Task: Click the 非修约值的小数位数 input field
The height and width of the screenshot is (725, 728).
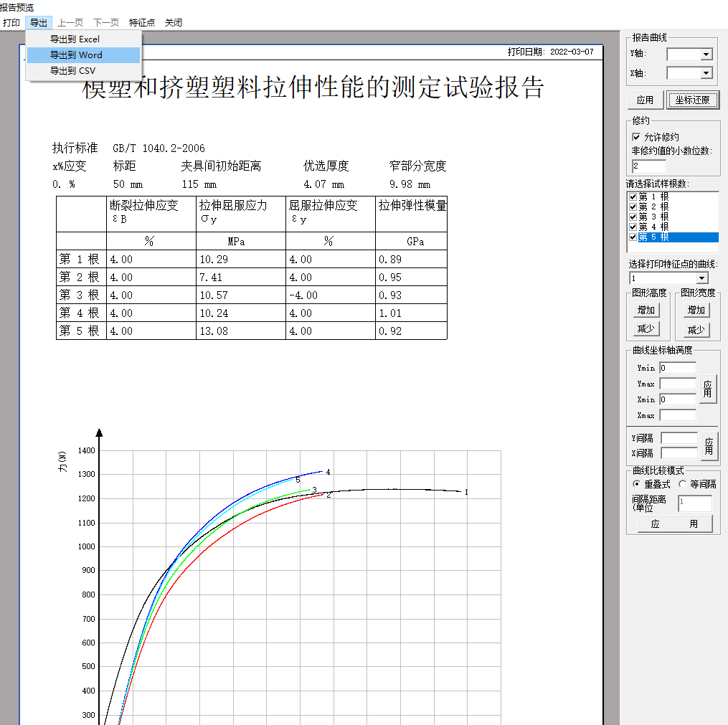Action: [x=649, y=166]
